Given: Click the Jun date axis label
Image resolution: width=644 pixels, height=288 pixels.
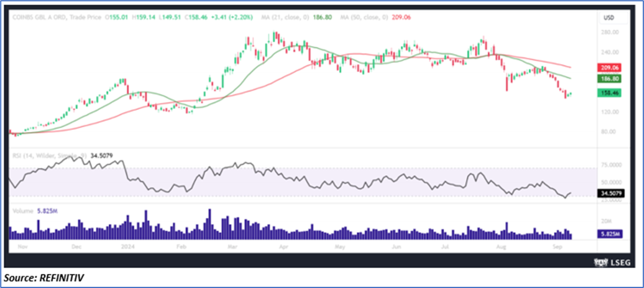Looking at the screenshot, I should point(396,247).
